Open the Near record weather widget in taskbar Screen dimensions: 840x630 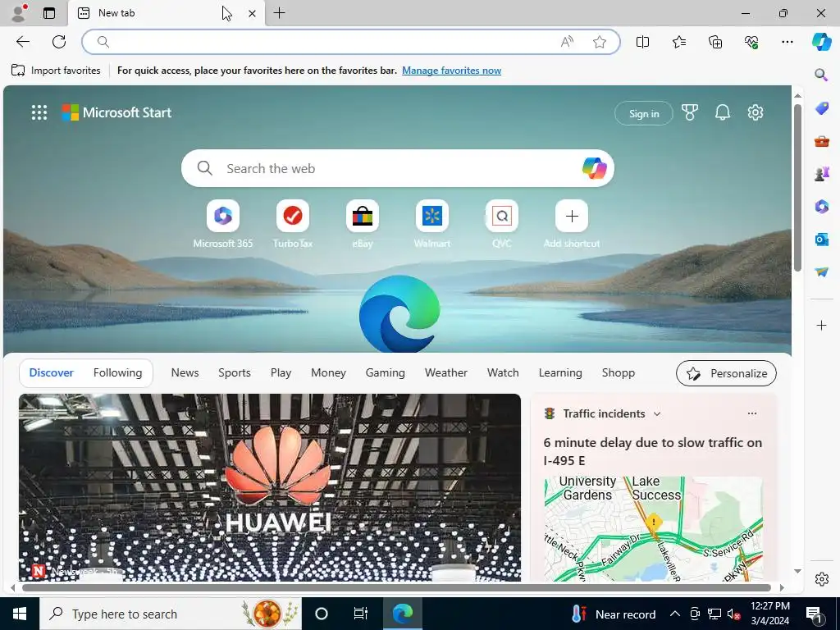(x=614, y=614)
